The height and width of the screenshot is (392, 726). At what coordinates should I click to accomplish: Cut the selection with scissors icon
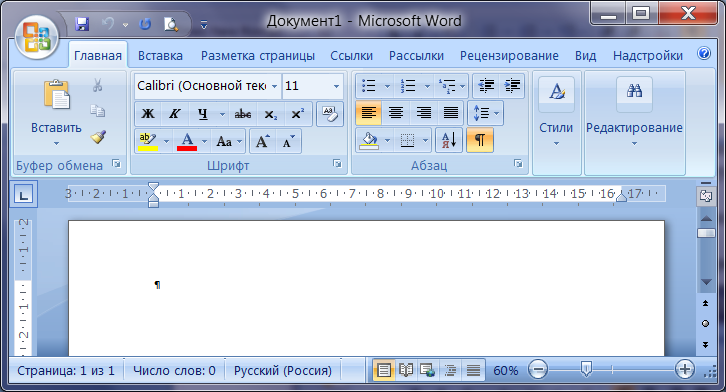97,85
